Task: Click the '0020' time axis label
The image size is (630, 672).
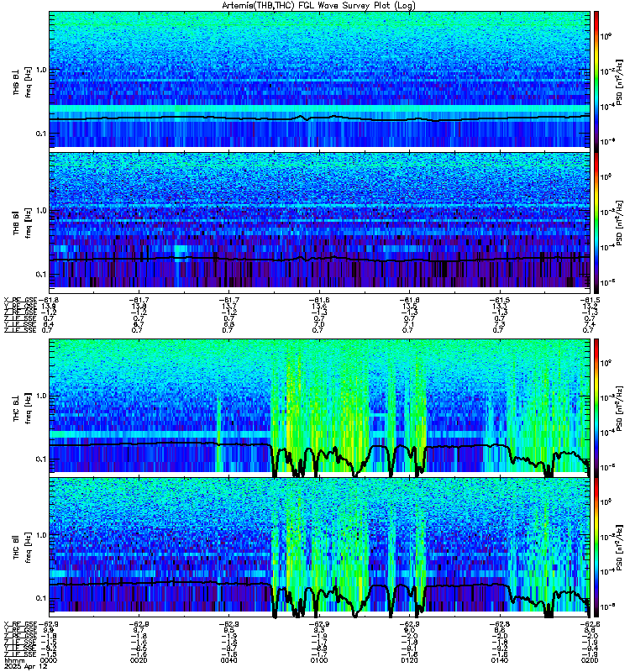Action: point(139,660)
